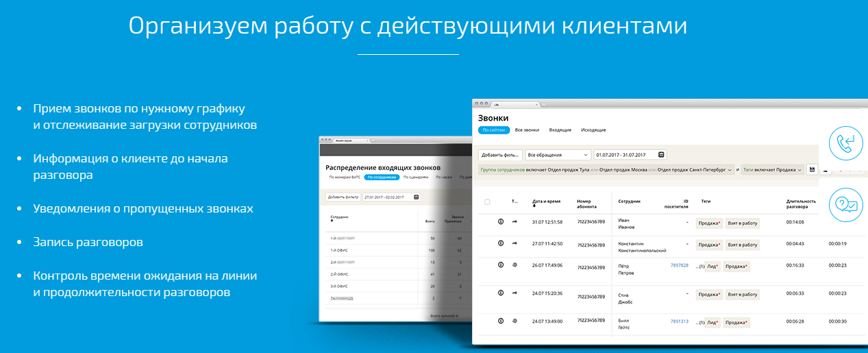Click employee name Билл Гейтс
The height and width of the screenshot is (353, 868).
click(x=624, y=324)
